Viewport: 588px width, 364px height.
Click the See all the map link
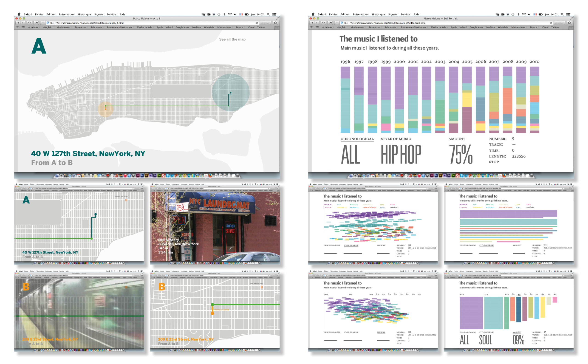pyautogui.click(x=232, y=39)
